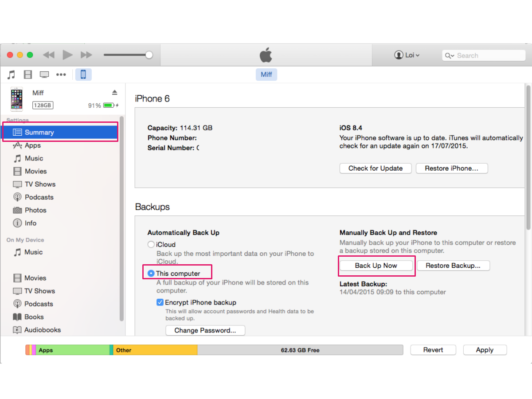Click the Capacity: 114.31 GB text
This screenshot has height=399, width=532.
pyautogui.click(x=180, y=128)
